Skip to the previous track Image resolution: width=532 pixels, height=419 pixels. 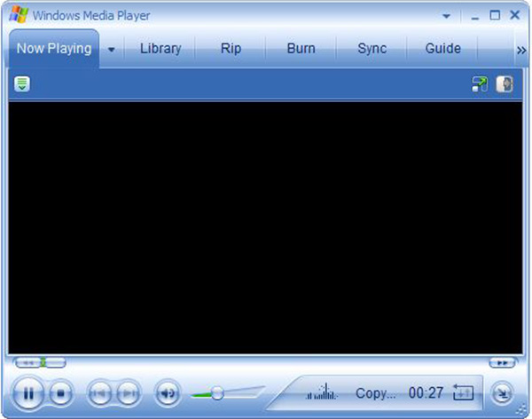click(x=99, y=393)
